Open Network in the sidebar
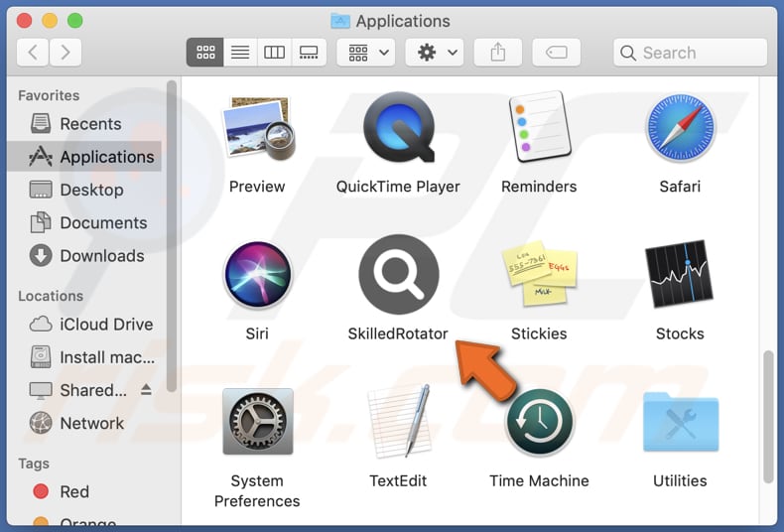The image size is (784, 532). (85, 423)
